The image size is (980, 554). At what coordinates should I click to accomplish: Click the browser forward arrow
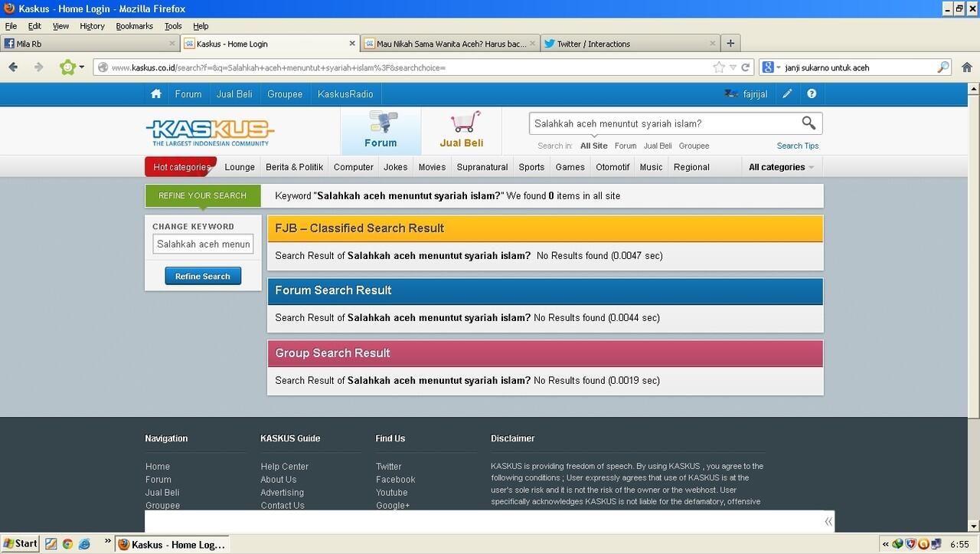coord(38,67)
